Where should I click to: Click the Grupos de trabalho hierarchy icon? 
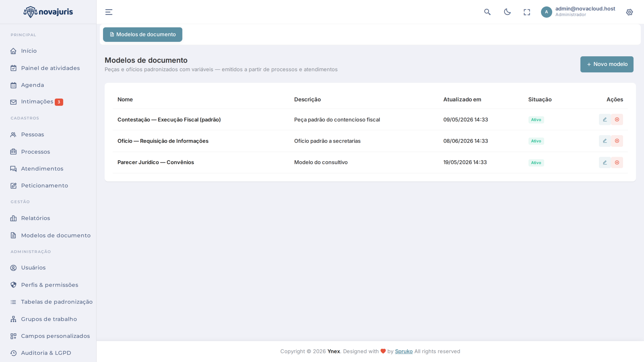13,319
